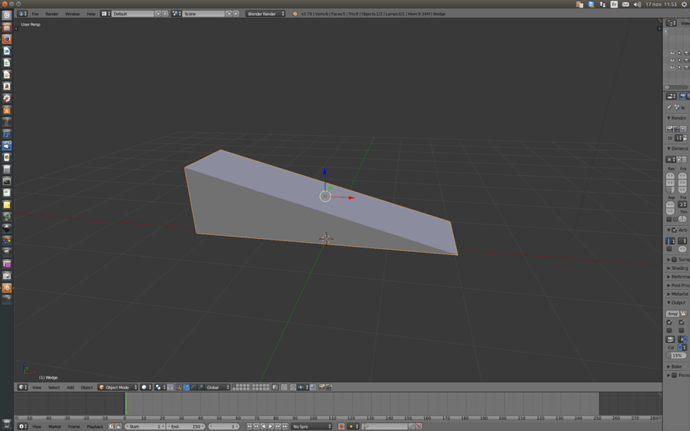The width and height of the screenshot is (690, 431).
Task: Click the scene browse icon
Action: pyautogui.click(x=176, y=14)
